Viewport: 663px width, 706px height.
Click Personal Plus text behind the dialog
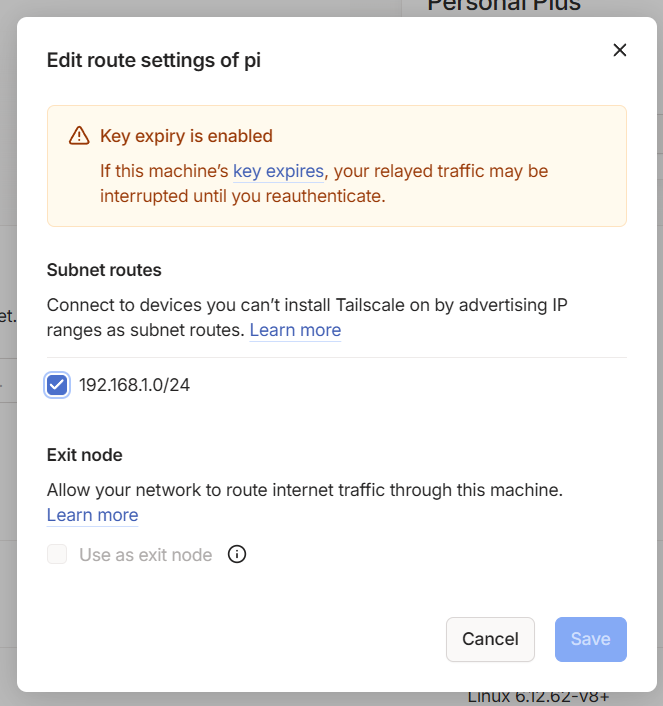pyautogui.click(x=504, y=6)
